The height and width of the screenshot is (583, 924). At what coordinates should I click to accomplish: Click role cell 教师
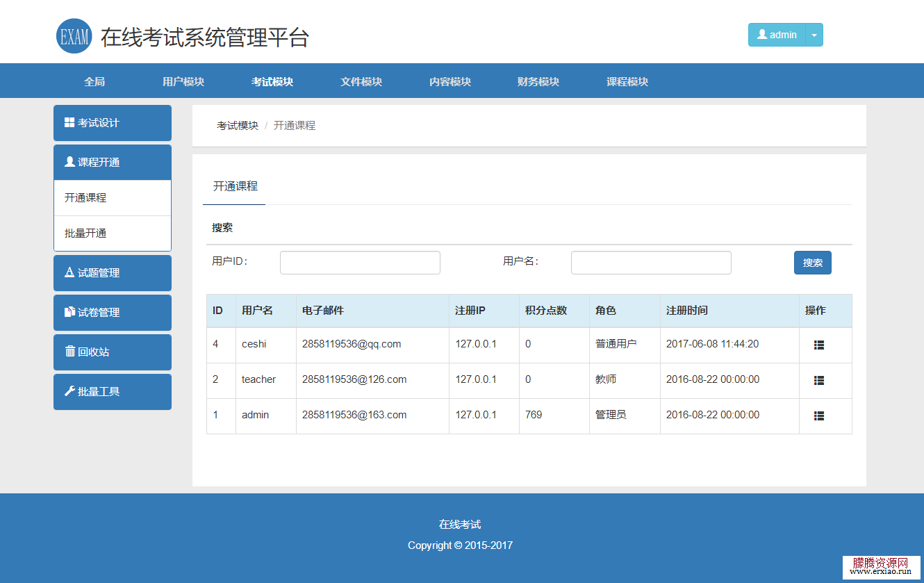pos(606,379)
